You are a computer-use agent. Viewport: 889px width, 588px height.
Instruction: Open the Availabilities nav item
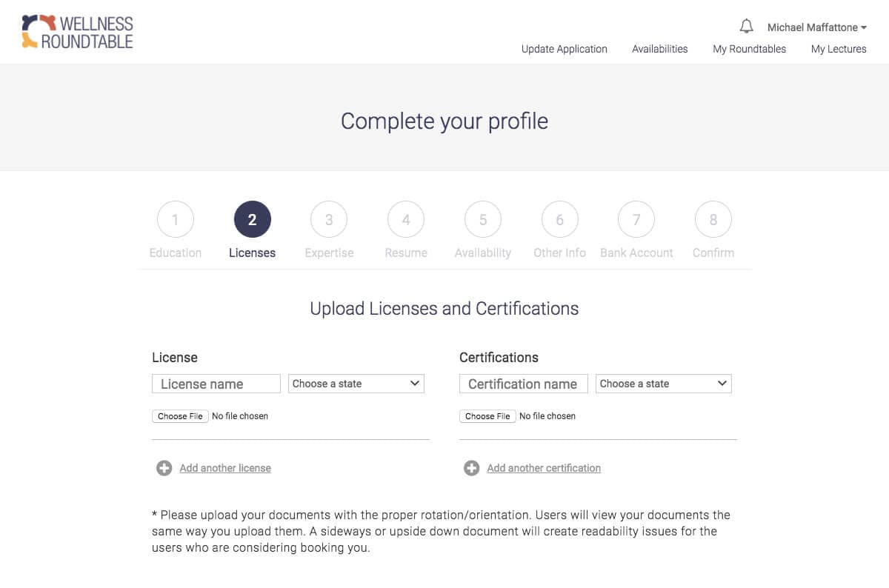point(659,49)
